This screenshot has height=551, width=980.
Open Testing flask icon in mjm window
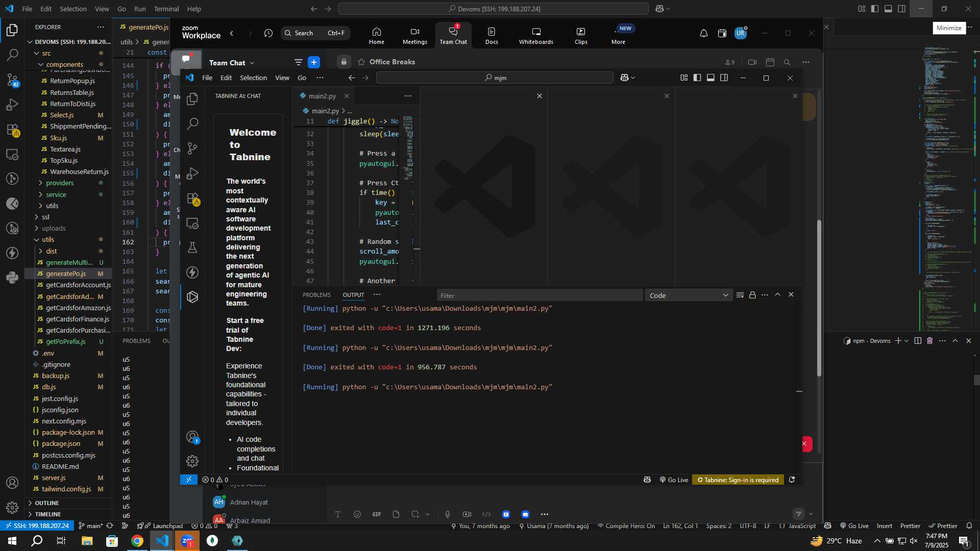[192, 247]
